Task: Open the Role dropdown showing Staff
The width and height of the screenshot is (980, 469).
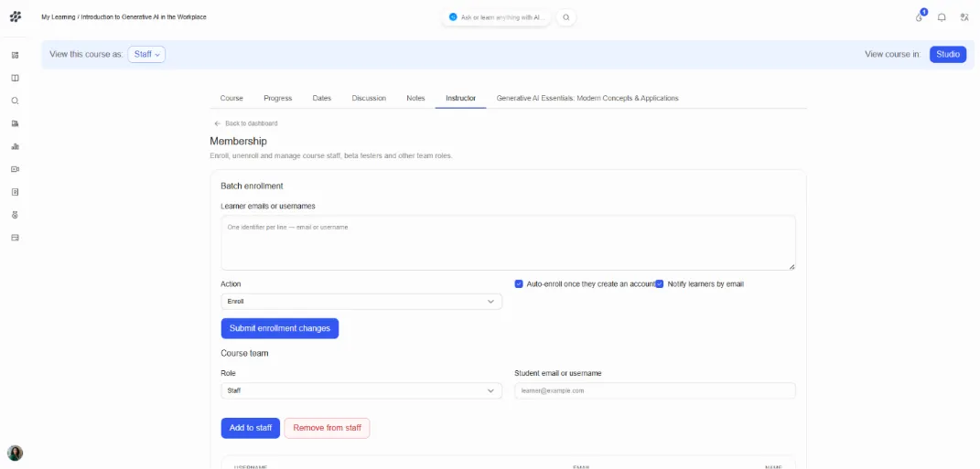Action: click(x=361, y=391)
